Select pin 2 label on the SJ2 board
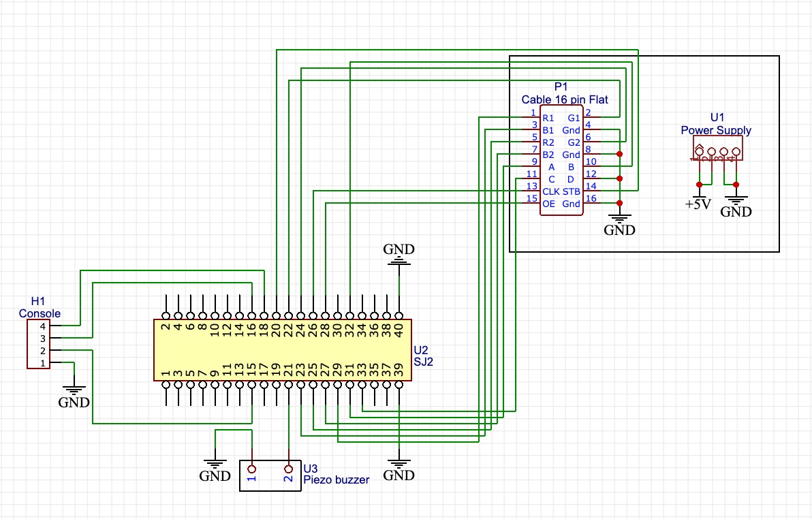Image resolution: width=812 pixels, height=519 pixels. (166, 327)
